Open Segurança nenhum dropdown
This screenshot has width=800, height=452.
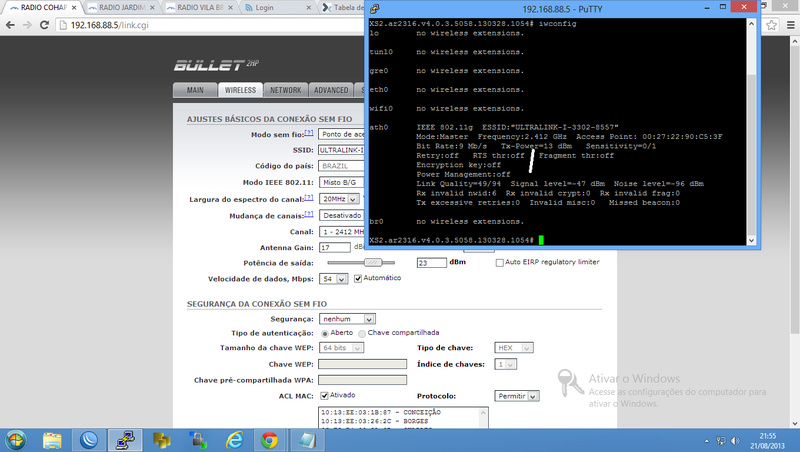[347, 319]
